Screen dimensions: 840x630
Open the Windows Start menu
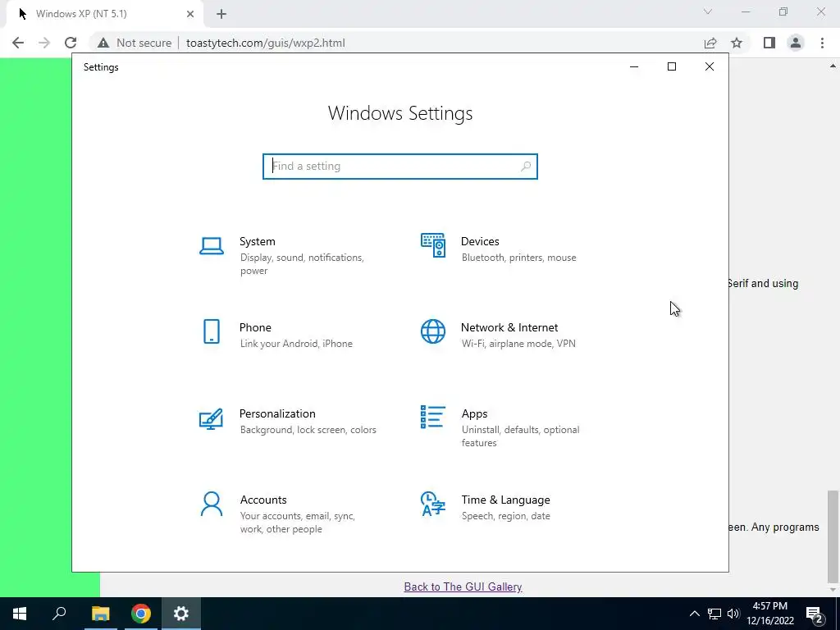[20, 614]
